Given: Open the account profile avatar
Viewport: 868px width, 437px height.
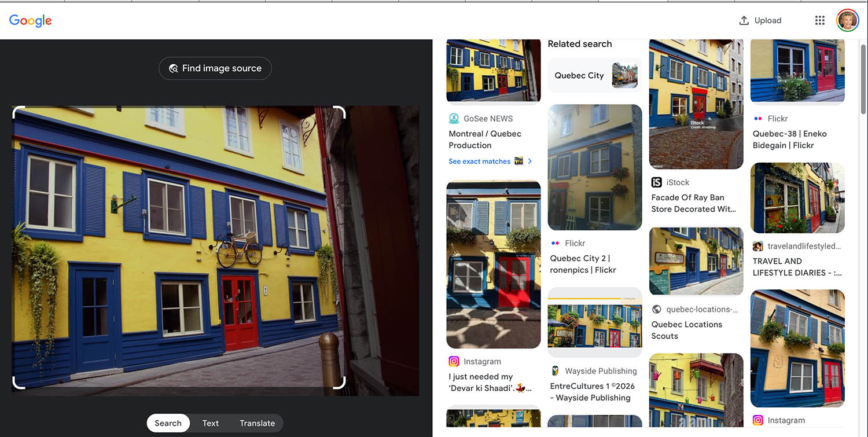Looking at the screenshot, I should [848, 20].
